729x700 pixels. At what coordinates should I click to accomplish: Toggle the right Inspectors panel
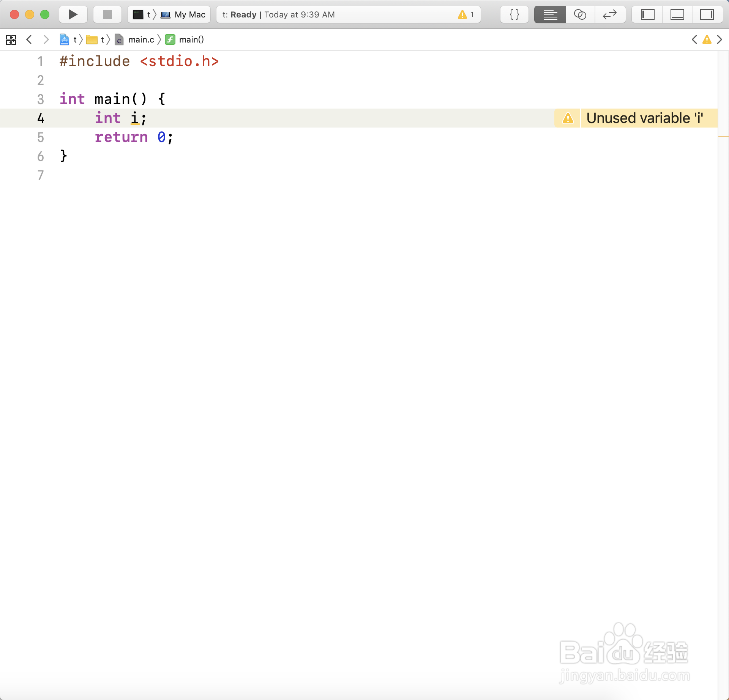click(707, 14)
